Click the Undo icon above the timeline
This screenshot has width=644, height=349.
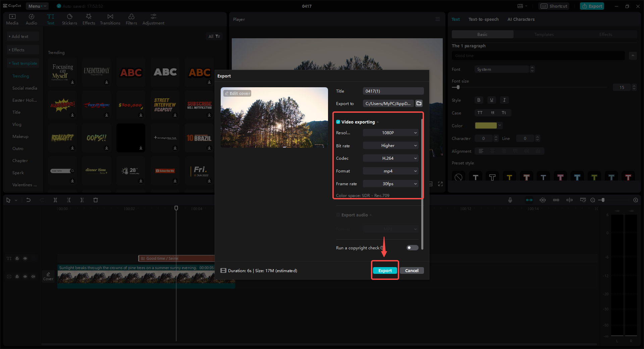point(29,200)
